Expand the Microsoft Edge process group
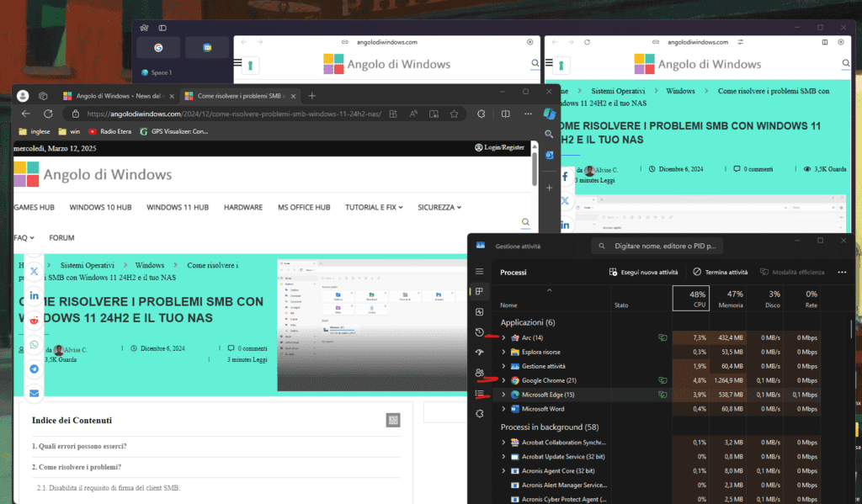 click(x=504, y=395)
